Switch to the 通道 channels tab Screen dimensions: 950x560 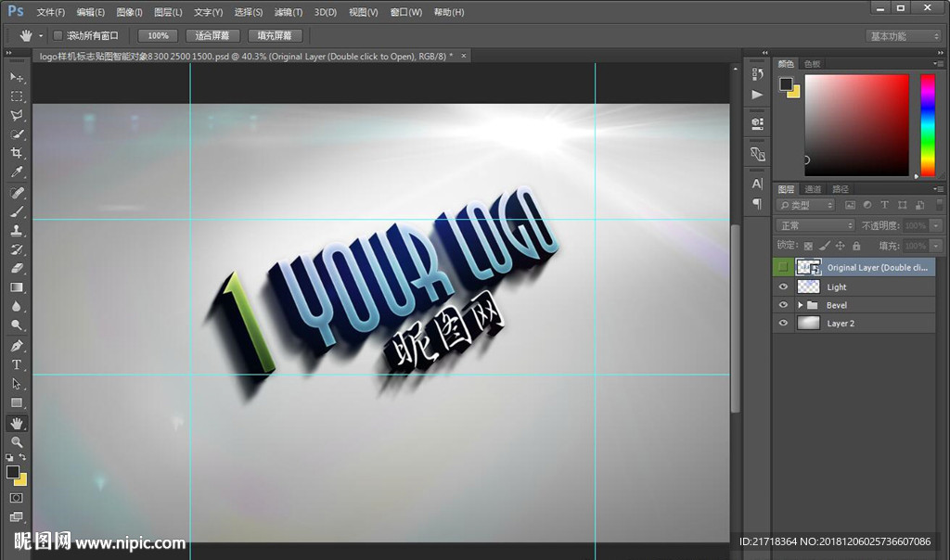pos(813,189)
